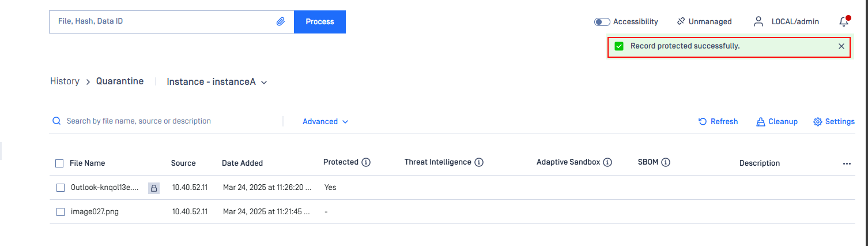
Task: Expand the Instance - instanceA dropdown
Action: pos(217,82)
